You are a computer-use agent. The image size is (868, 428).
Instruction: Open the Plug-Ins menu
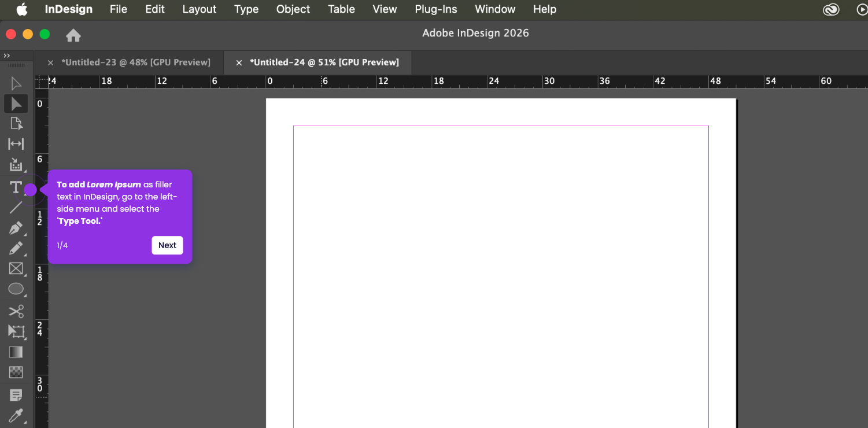coord(436,9)
